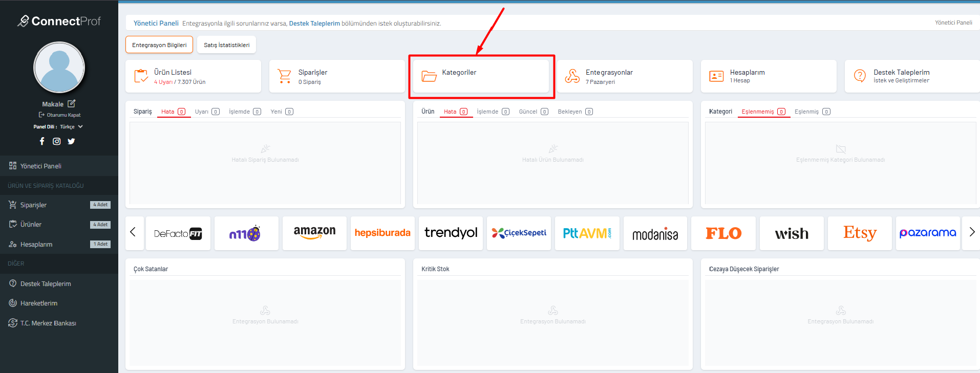The image size is (980, 373).
Task: Select the Pazarama marketplace logo
Action: coord(928,233)
